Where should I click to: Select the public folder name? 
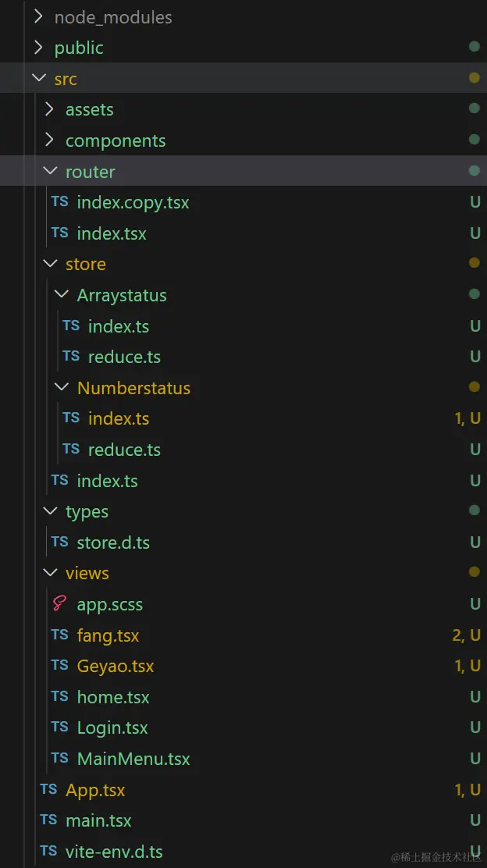pyautogui.click(x=79, y=48)
